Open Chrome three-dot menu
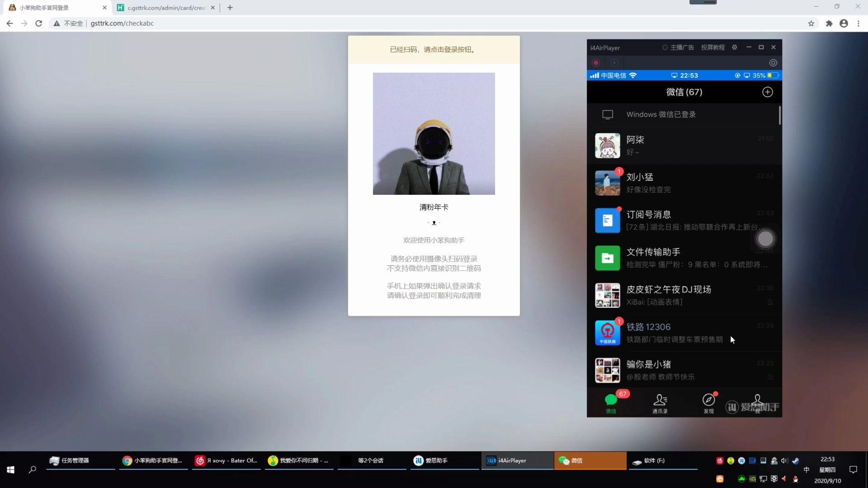Viewport: 868px width, 488px height. [859, 23]
